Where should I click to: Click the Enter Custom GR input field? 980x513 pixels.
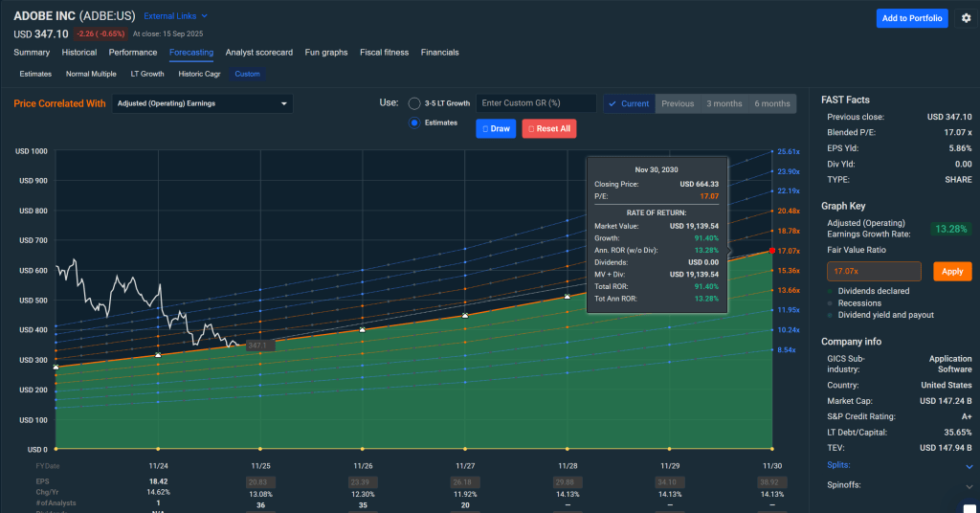tap(536, 103)
